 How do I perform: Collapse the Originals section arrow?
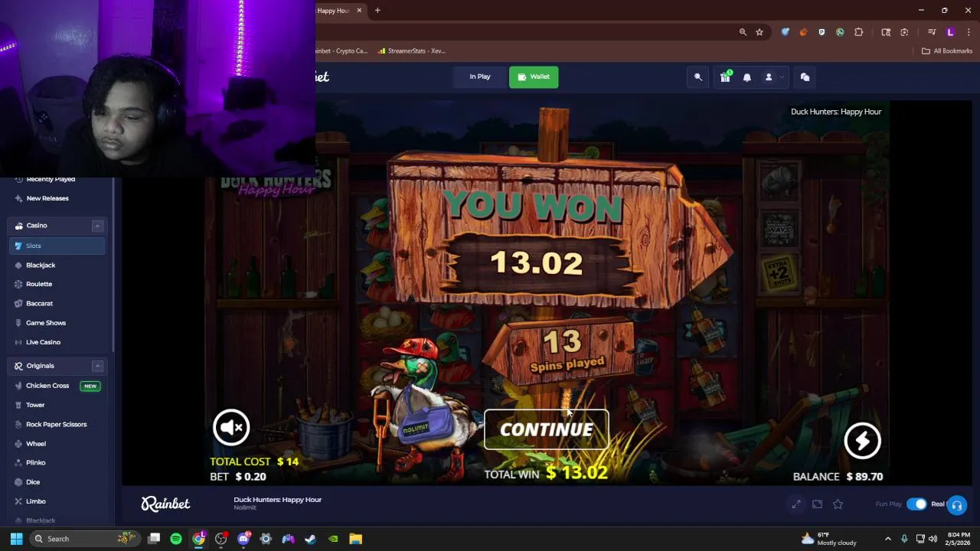tap(97, 366)
